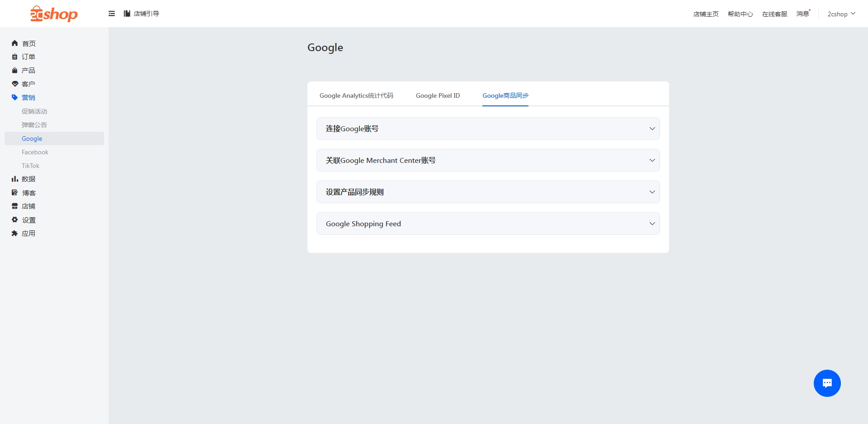Click the 客户 diamond icon

tap(14, 84)
